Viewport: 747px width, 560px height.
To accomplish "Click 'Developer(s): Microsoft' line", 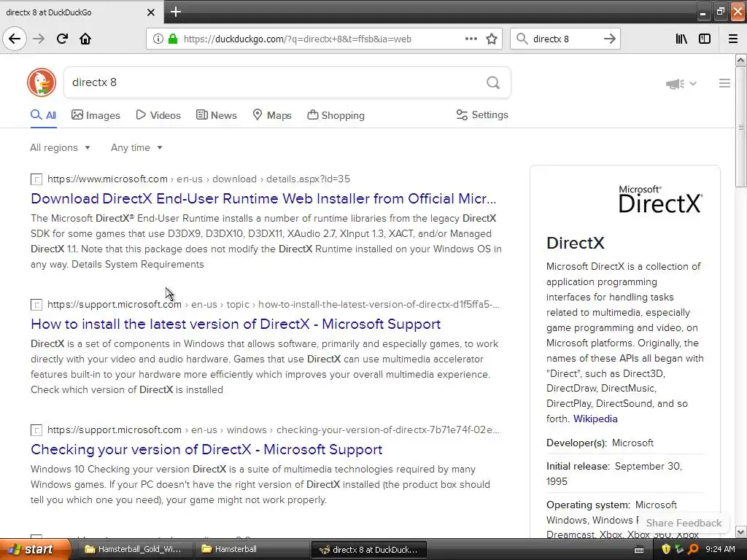I will [x=600, y=443].
